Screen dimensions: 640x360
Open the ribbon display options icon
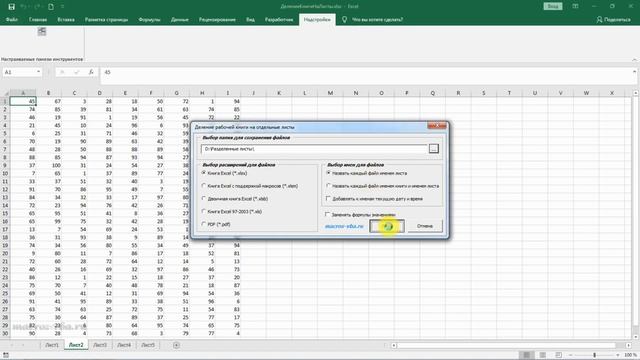[575, 6]
